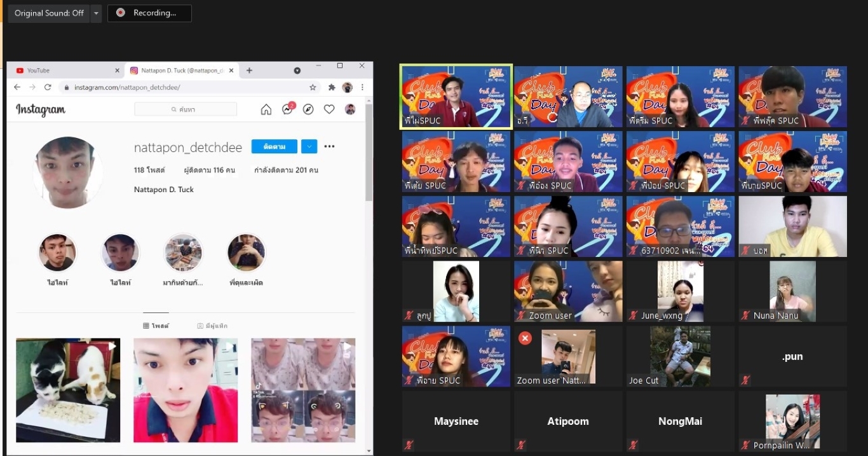The width and height of the screenshot is (868, 456).
Task: Click the 118 โพสต์ post count
Action: click(149, 170)
